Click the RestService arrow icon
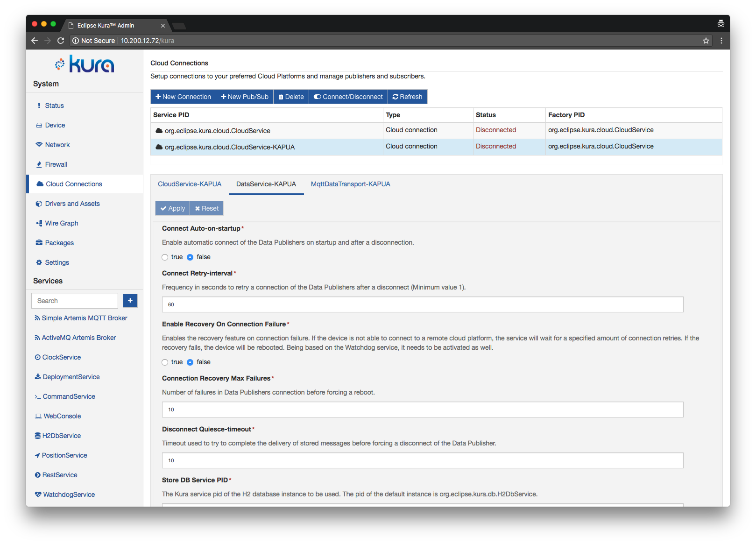 pyautogui.click(x=38, y=475)
